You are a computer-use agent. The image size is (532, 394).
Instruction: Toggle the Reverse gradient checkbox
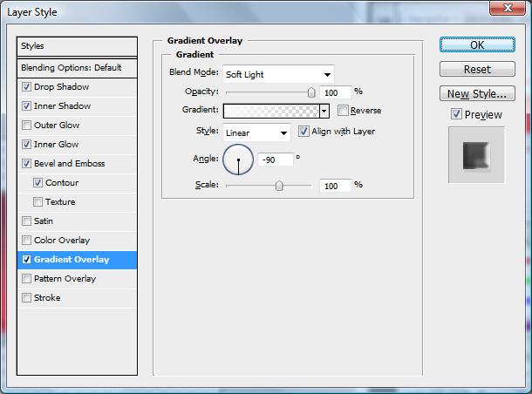point(343,111)
